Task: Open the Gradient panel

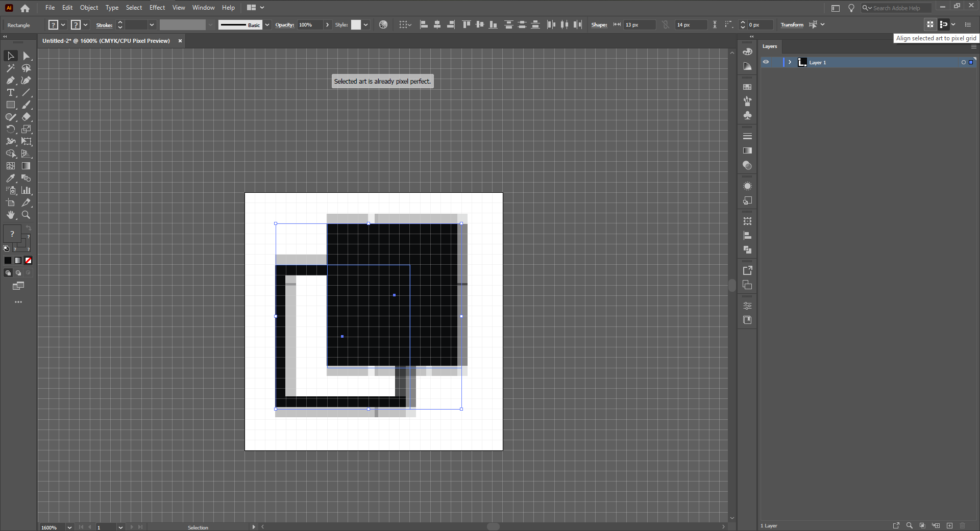Action: [747, 150]
